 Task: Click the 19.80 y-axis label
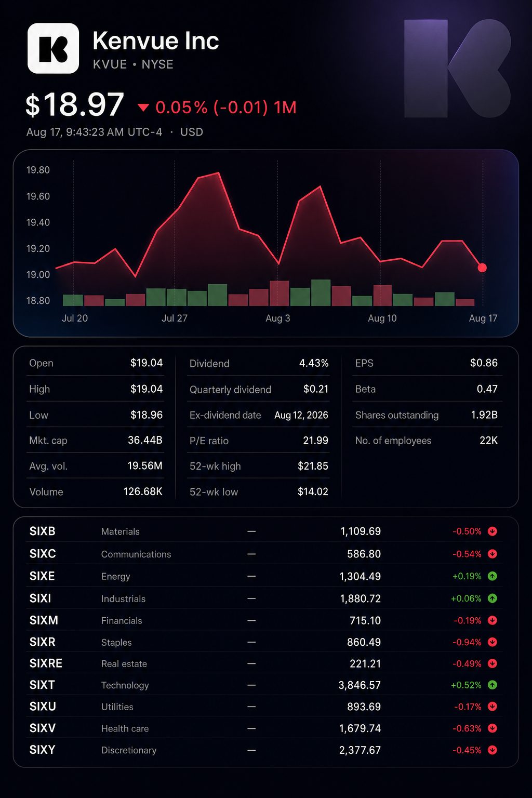click(x=38, y=170)
